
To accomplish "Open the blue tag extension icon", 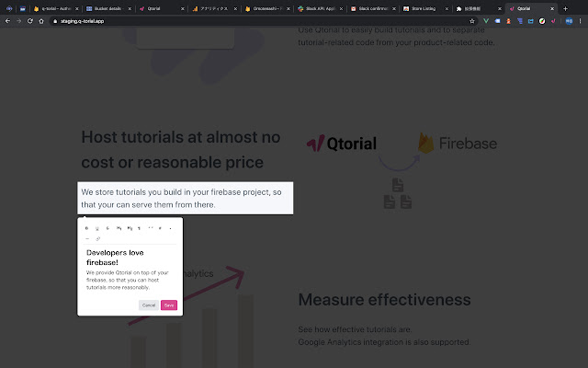I will (x=497, y=21).
